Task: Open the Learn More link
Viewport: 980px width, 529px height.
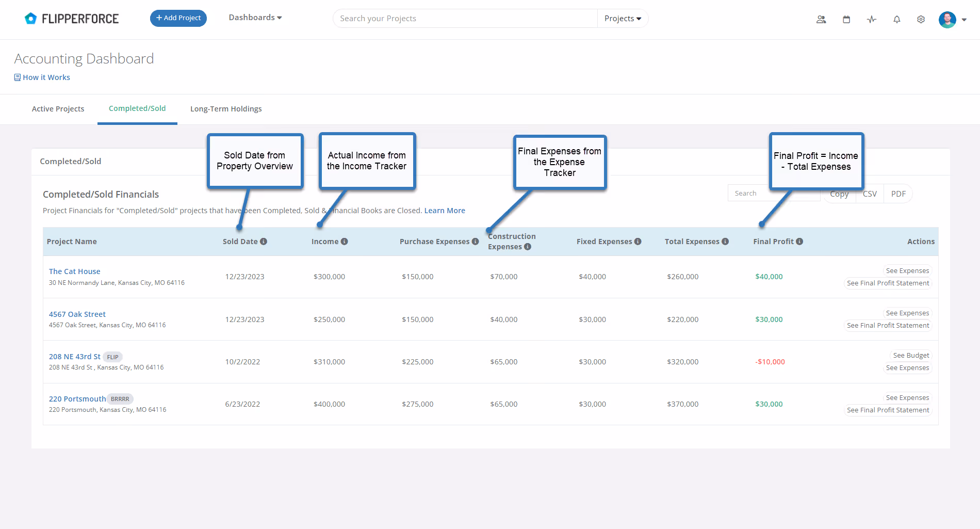Action: tap(445, 211)
